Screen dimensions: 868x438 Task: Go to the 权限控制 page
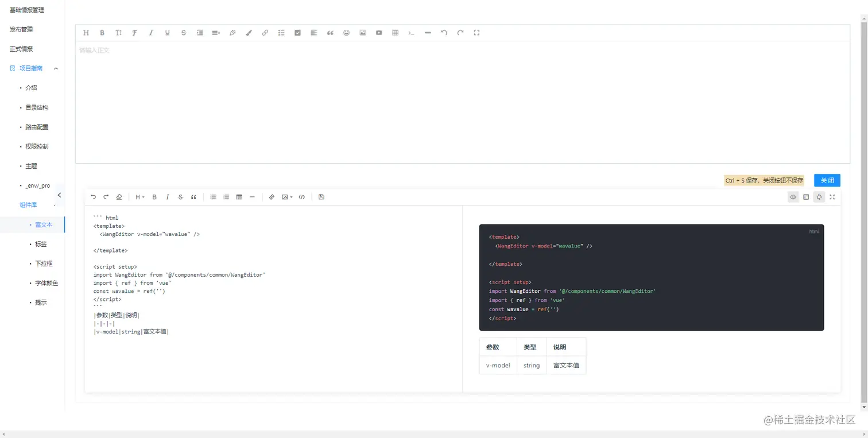37,146
